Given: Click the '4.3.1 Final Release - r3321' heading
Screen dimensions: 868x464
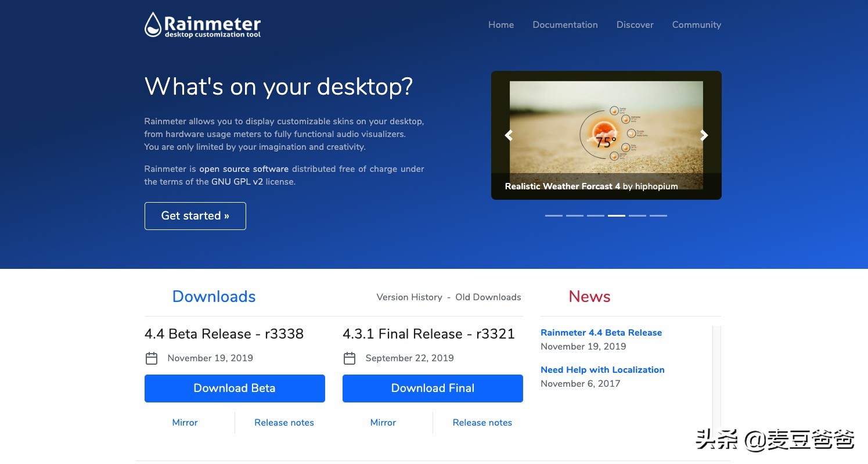Looking at the screenshot, I should pos(428,334).
